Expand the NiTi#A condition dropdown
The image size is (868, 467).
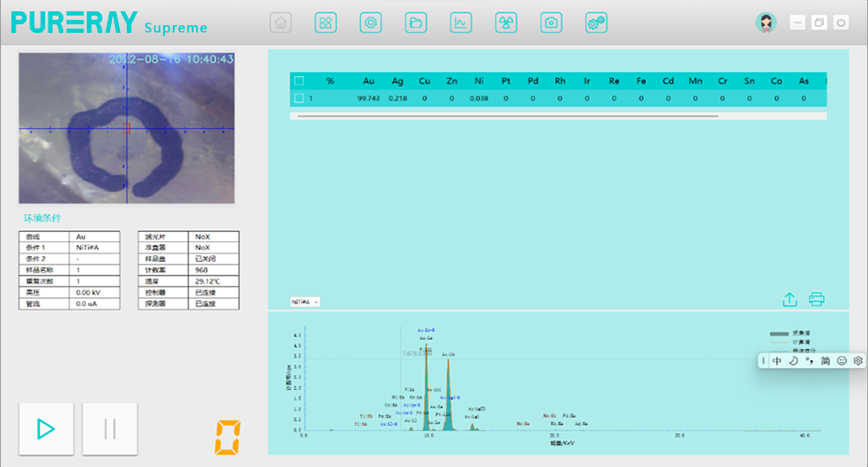(306, 302)
